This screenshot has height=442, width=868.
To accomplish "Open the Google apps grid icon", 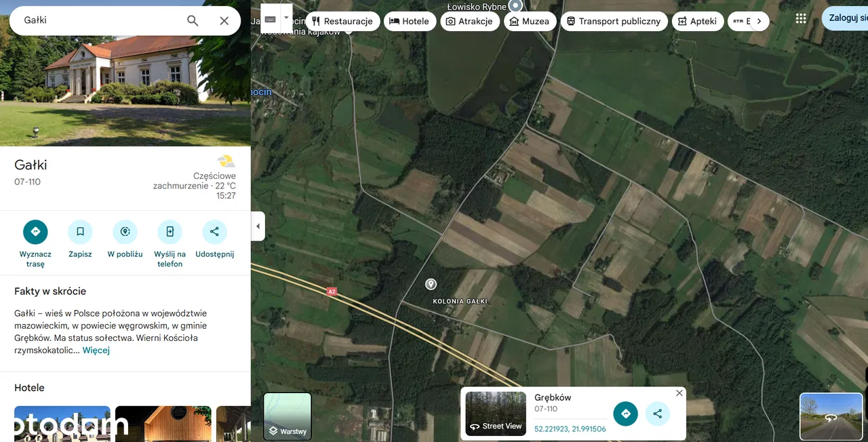I will pos(801,18).
